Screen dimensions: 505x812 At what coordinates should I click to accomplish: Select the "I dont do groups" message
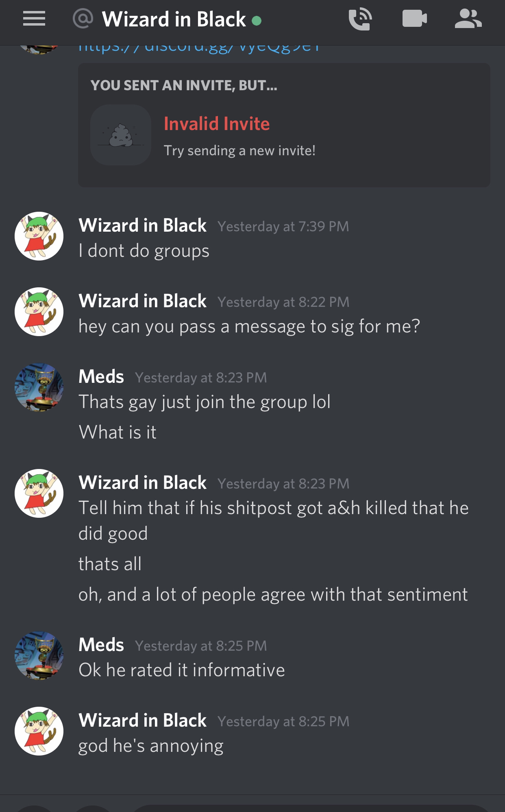click(x=144, y=251)
